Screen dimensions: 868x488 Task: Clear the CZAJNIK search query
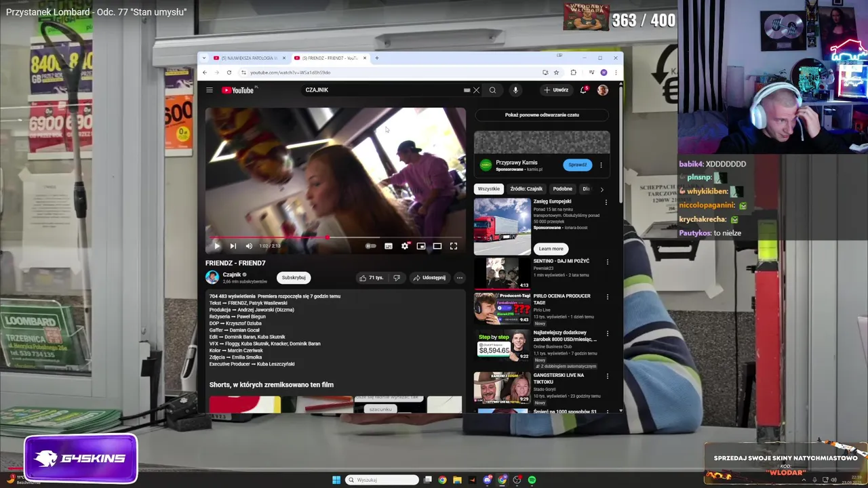point(476,90)
